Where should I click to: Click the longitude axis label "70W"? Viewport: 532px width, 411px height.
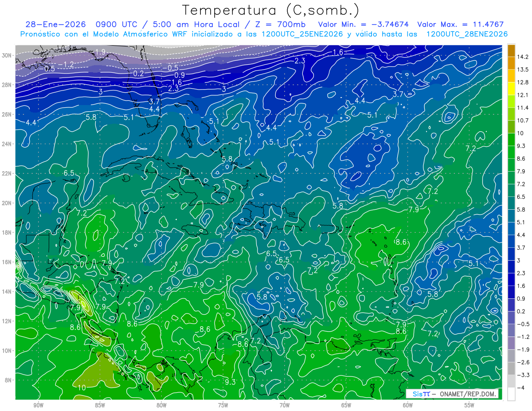point(285,405)
